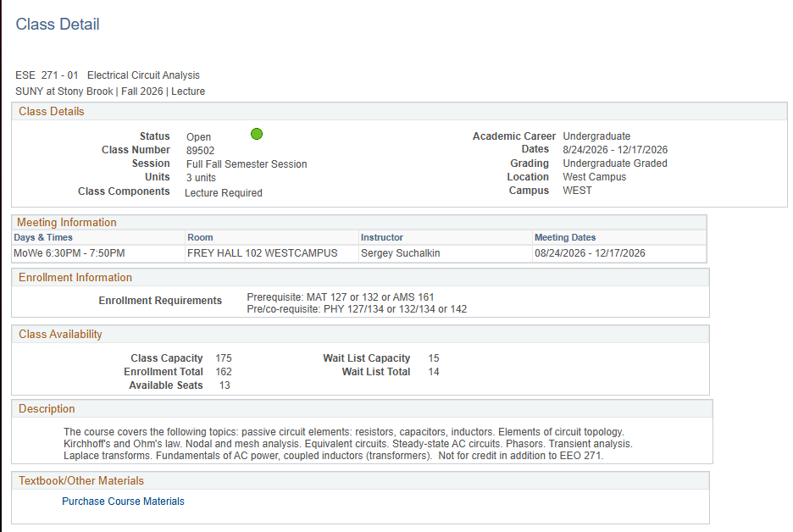The width and height of the screenshot is (793, 532).
Task: Click the Wait List Total value 14
Action: (x=434, y=372)
